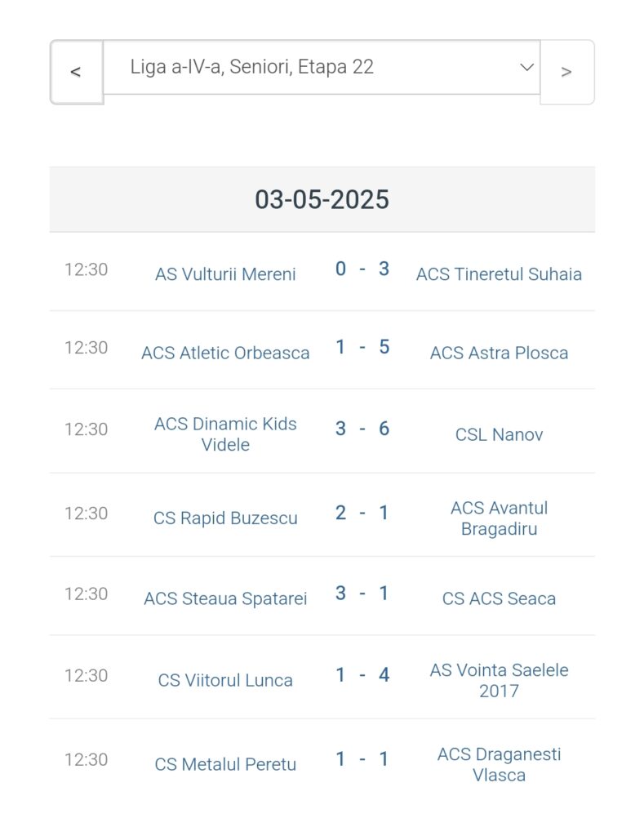View the 3 - 6 match score details
Screen dimensions: 644x836
[x=362, y=429]
